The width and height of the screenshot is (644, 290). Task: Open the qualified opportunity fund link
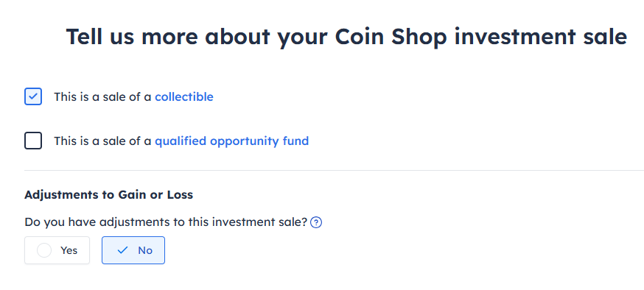click(x=231, y=141)
